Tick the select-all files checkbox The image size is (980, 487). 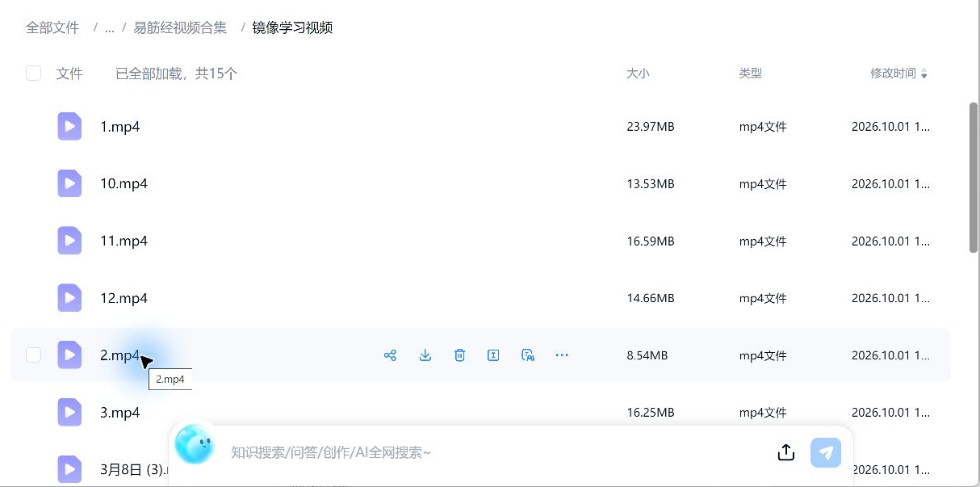pyautogui.click(x=33, y=73)
